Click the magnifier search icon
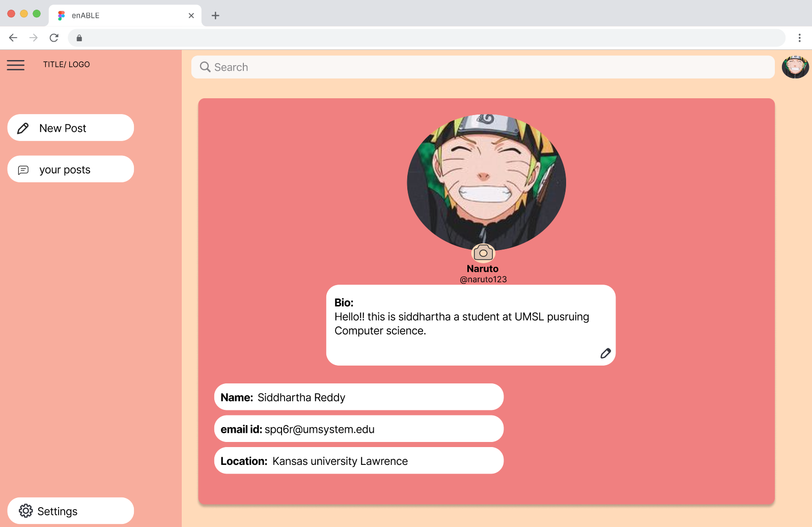The width and height of the screenshot is (812, 527). pos(205,67)
